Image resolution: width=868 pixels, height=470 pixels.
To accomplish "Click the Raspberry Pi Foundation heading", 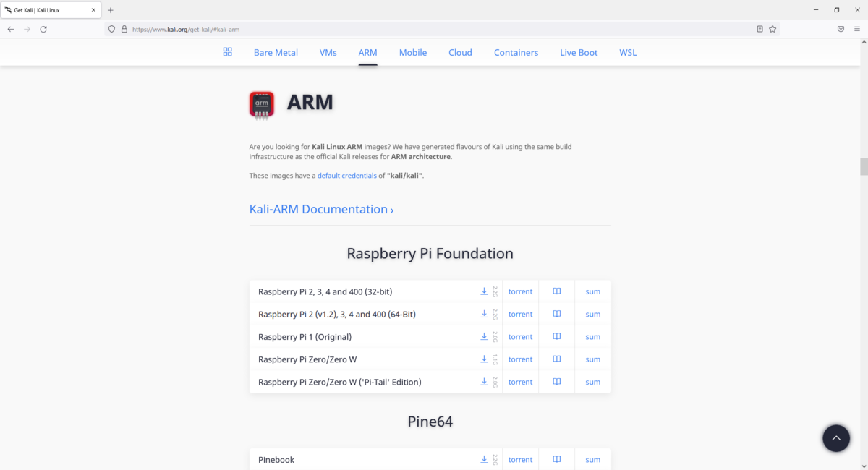I will tap(430, 254).
